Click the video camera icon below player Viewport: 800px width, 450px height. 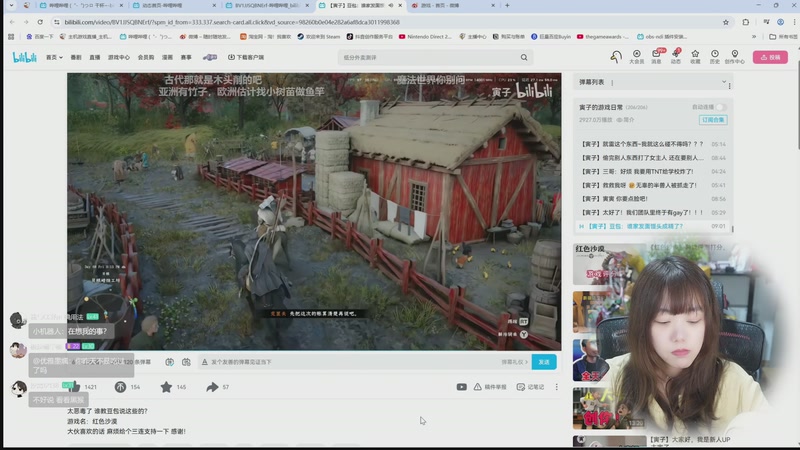tap(461, 387)
